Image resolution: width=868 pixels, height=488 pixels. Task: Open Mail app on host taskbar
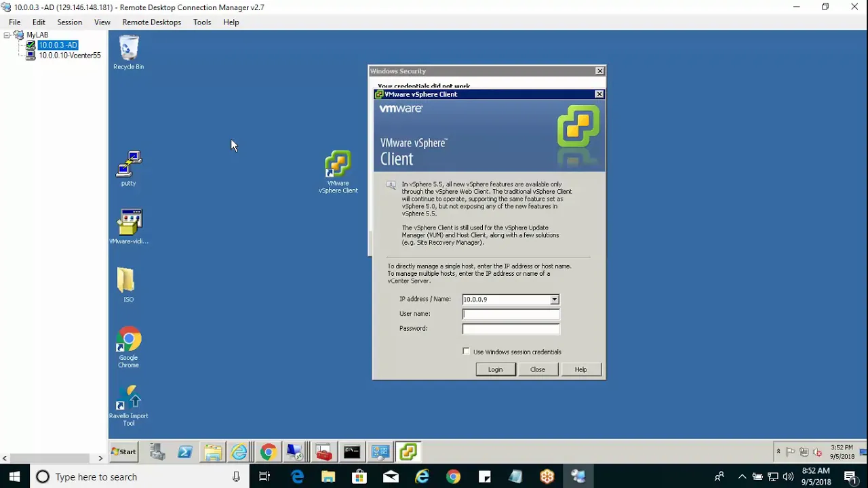pyautogui.click(x=391, y=476)
